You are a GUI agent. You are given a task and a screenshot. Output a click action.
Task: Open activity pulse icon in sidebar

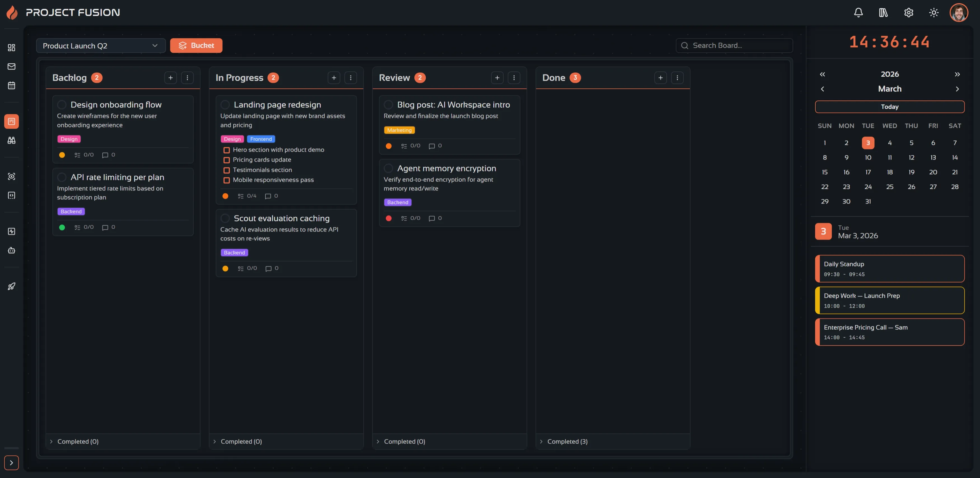tap(11, 231)
